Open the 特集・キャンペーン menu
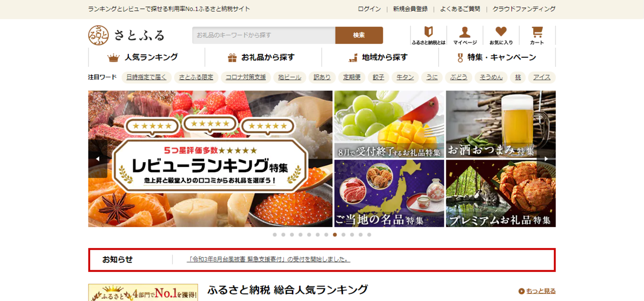Screen dimensions: 644x301 (497, 57)
